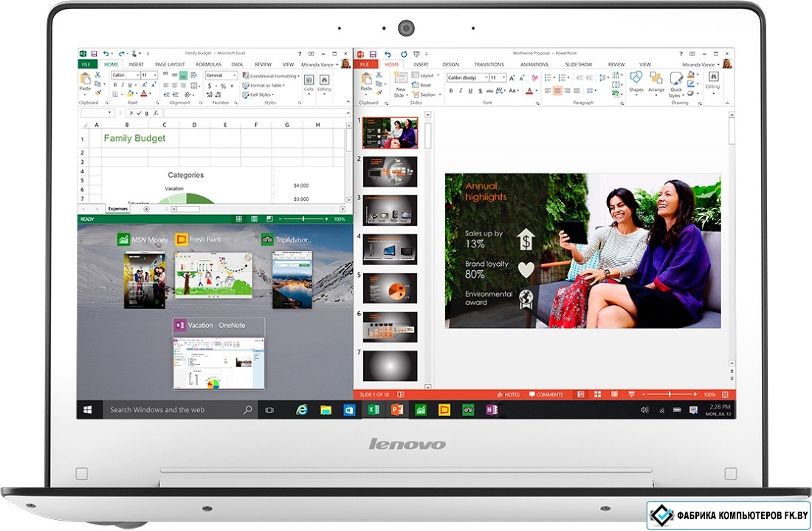Adjust the Excel zoom slider
The width and height of the screenshot is (812, 531).
(303, 219)
